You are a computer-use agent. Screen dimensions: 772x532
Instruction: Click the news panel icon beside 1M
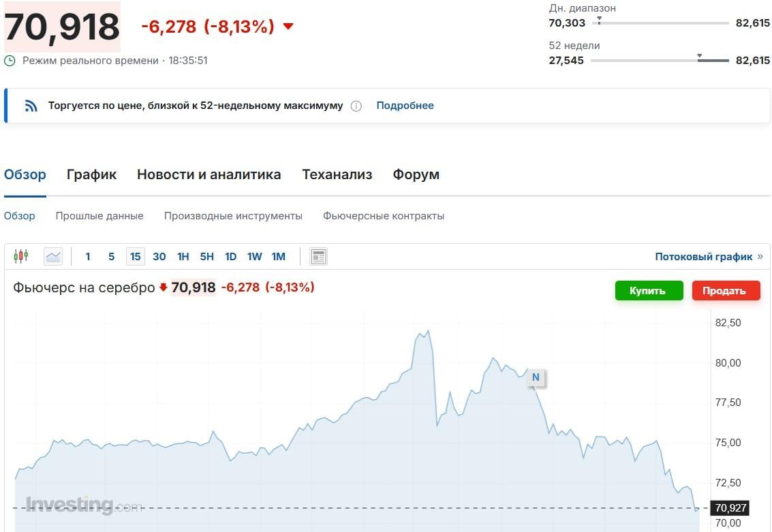(x=318, y=256)
